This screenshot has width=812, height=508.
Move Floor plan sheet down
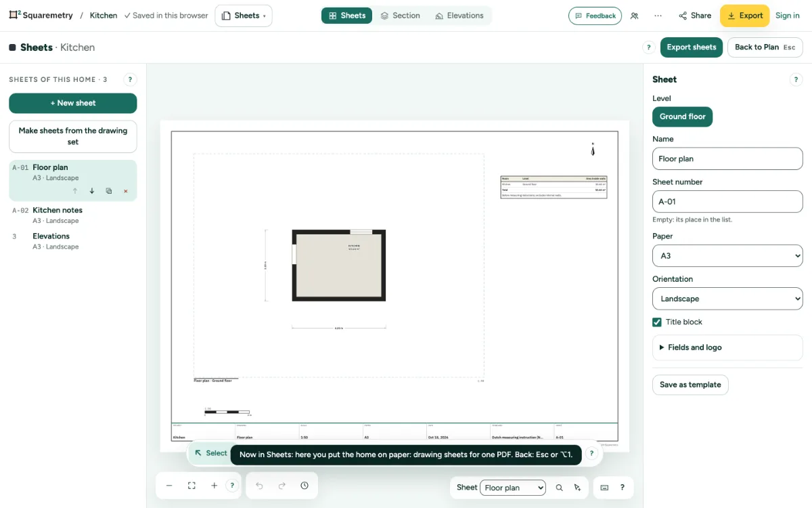coord(92,191)
